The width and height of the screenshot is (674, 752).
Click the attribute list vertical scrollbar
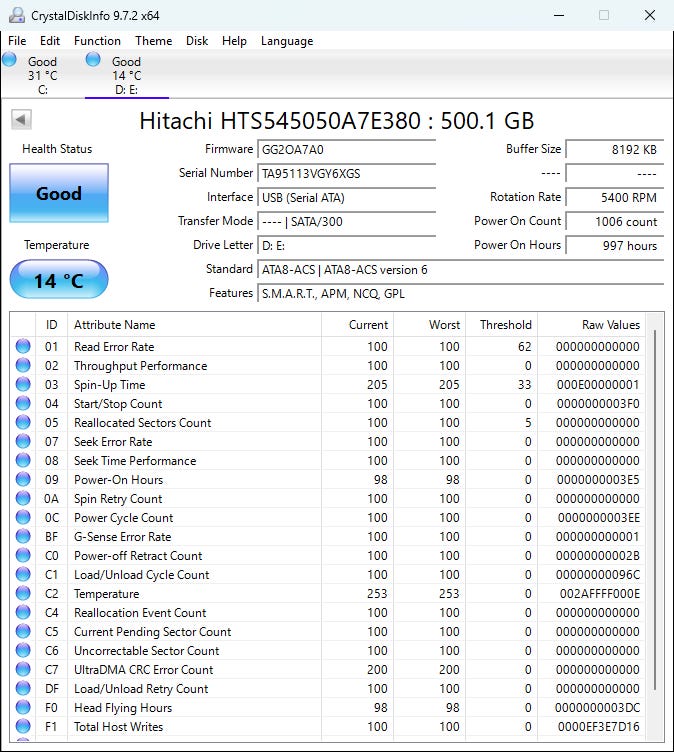(656, 510)
